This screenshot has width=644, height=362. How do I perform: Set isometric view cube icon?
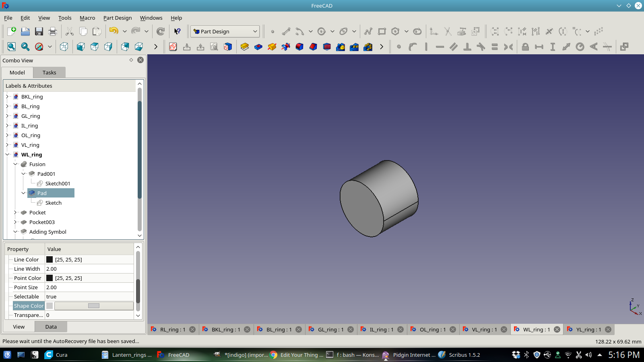click(x=64, y=47)
